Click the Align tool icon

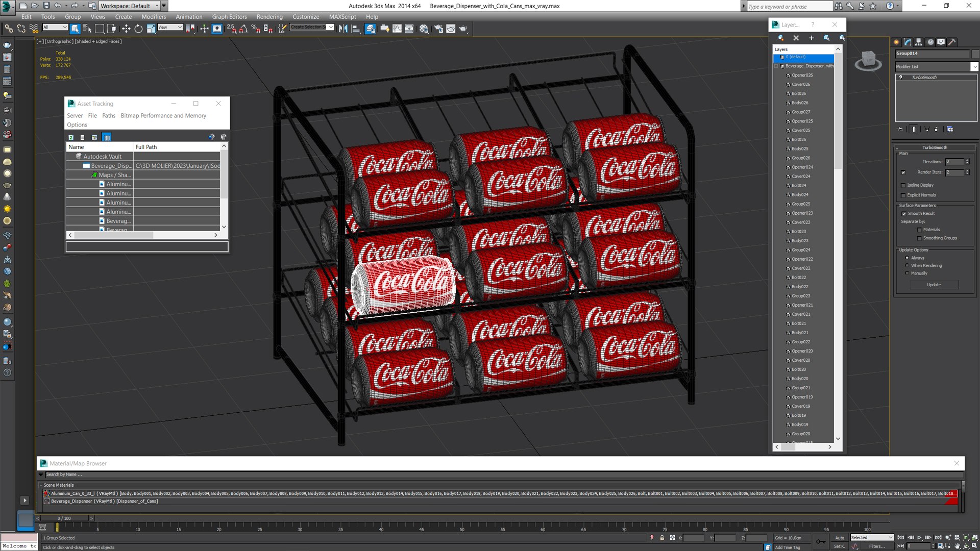pos(356,29)
